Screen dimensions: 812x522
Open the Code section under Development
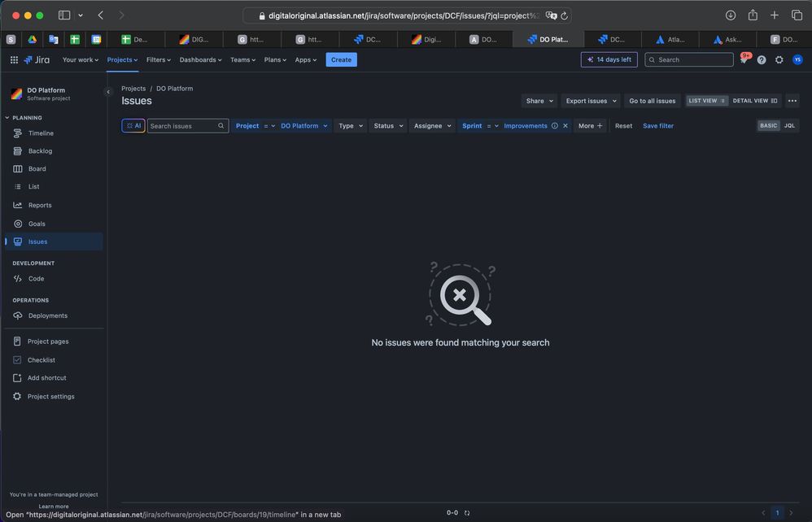[33, 278]
